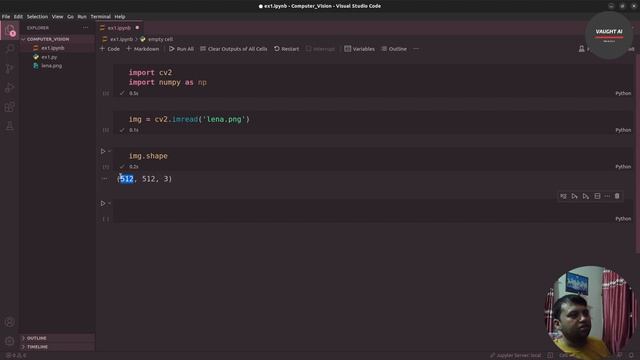Image resolution: width=640 pixels, height=360 pixels.
Task: Click the cv2.imread('lena.png') code line
Action: tap(189, 120)
